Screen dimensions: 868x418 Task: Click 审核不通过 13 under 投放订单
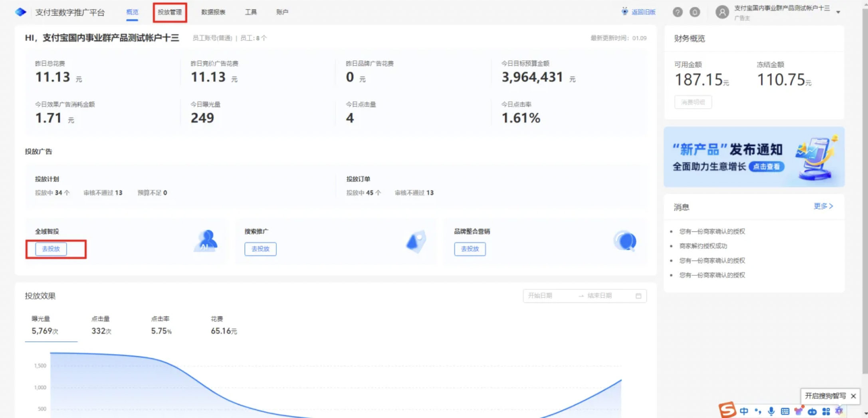coord(414,193)
